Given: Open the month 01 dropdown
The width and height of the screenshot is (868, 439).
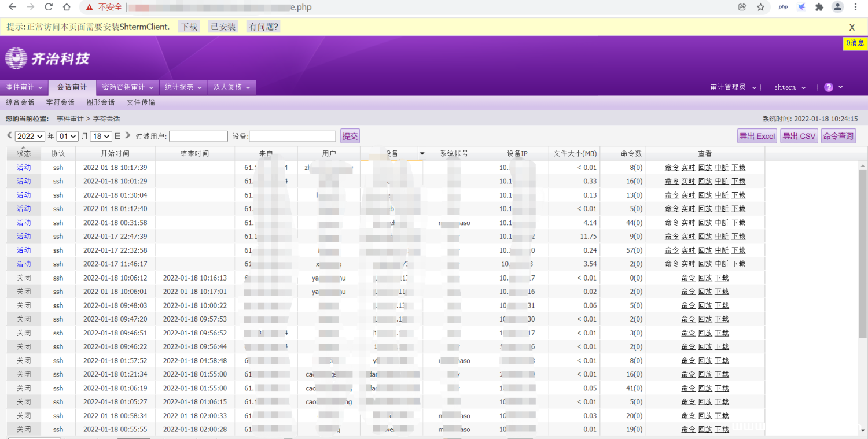Looking at the screenshot, I should 67,137.
